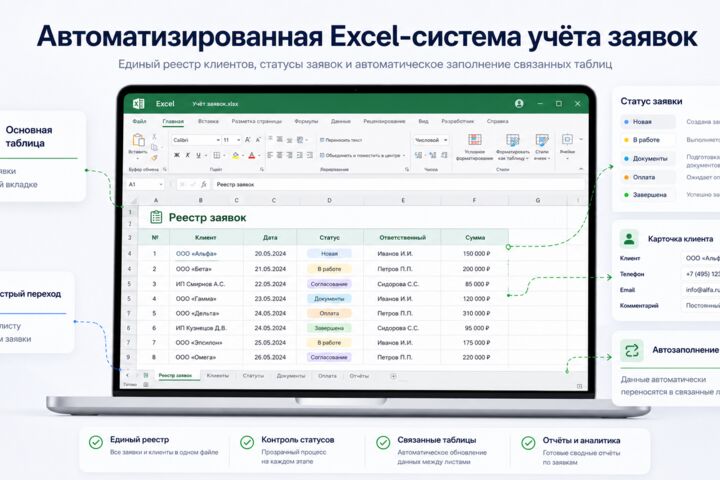Open the font size 11 dropdown
720x480 pixels.
point(238,140)
